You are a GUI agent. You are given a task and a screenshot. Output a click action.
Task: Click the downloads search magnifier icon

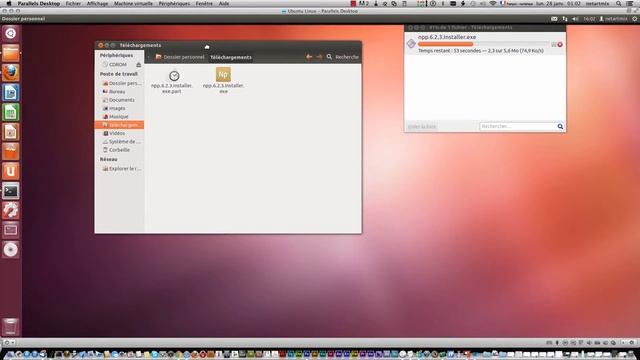560,127
